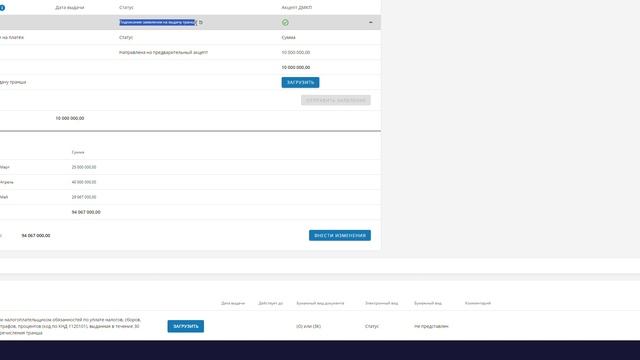Click the 'Бумажный вид документа' column header
Image resolution: width=640 pixels, height=360 pixels.
pos(320,303)
